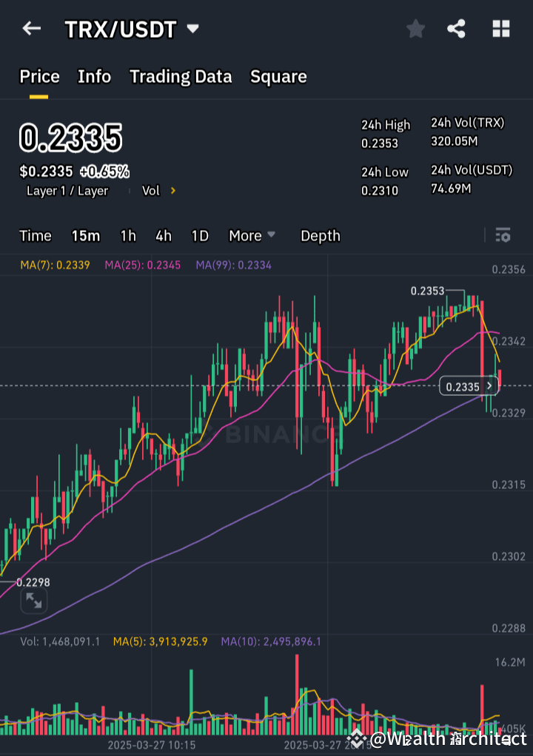
Task: Switch to the 1h candle interval
Action: pos(127,235)
